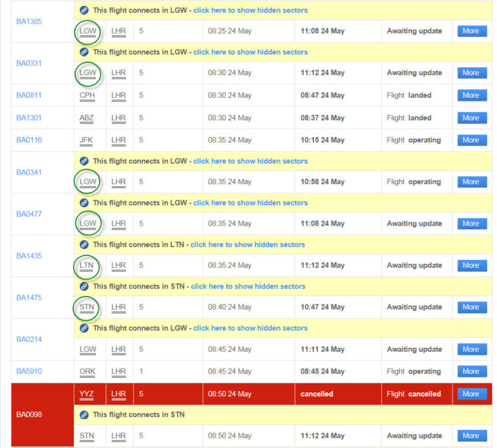Click More for the LTN flight BA1435
Image resolution: width=497 pixels, height=448 pixels.
(x=472, y=265)
